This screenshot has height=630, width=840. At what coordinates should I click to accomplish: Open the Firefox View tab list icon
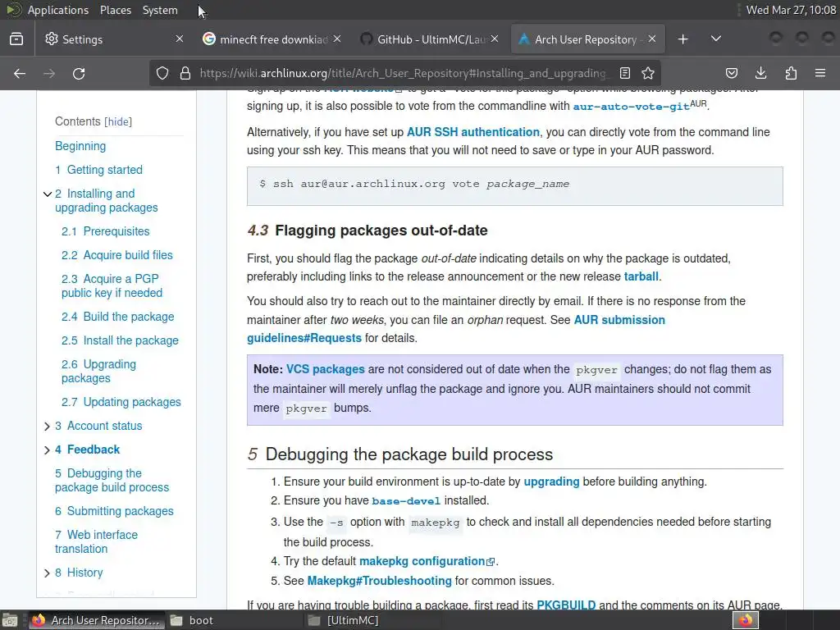click(x=16, y=39)
